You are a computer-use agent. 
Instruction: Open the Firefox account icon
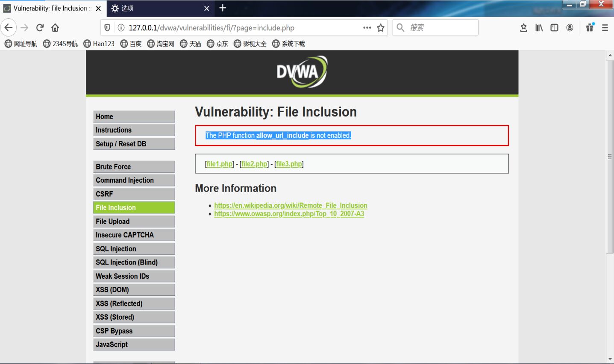(570, 27)
